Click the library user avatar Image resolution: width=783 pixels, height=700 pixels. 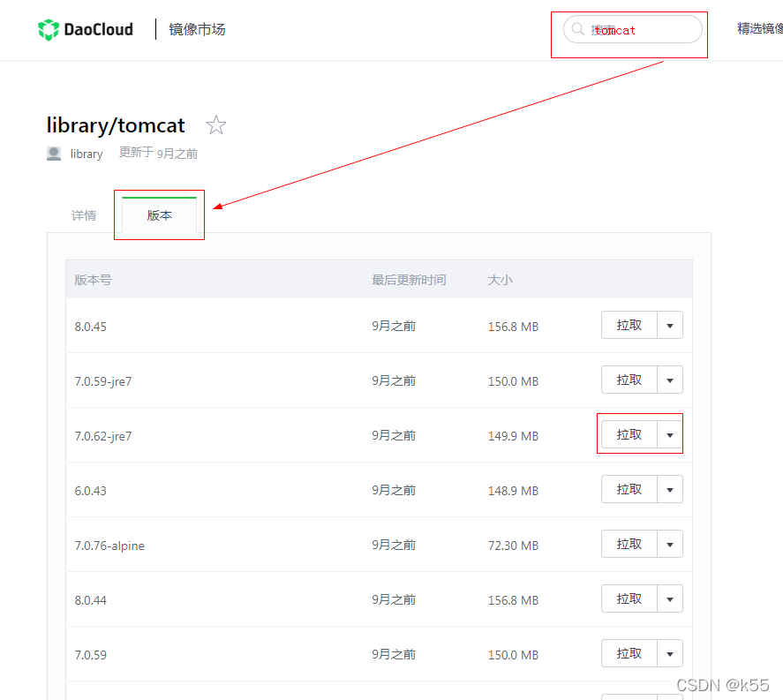(x=54, y=154)
